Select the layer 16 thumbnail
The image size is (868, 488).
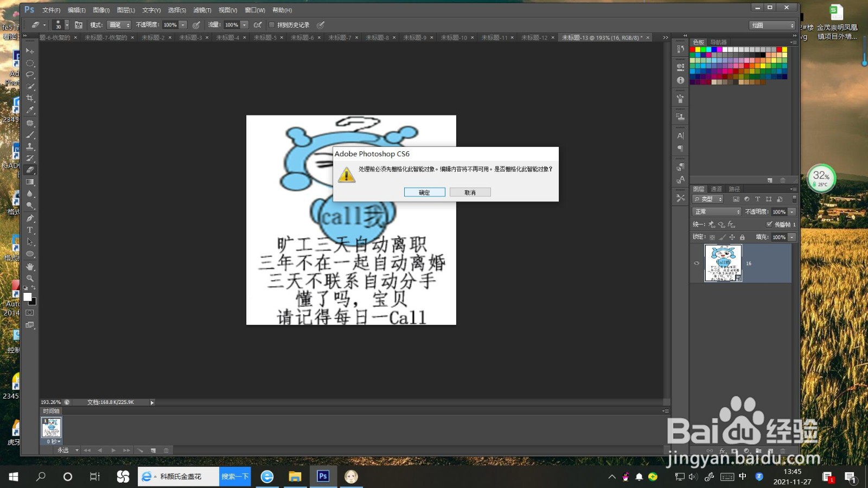tap(723, 263)
